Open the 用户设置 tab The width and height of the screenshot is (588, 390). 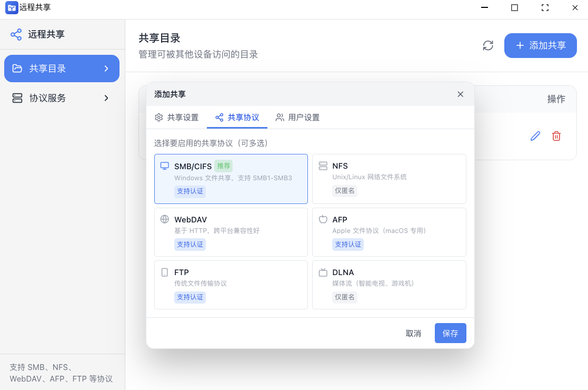(298, 118)
